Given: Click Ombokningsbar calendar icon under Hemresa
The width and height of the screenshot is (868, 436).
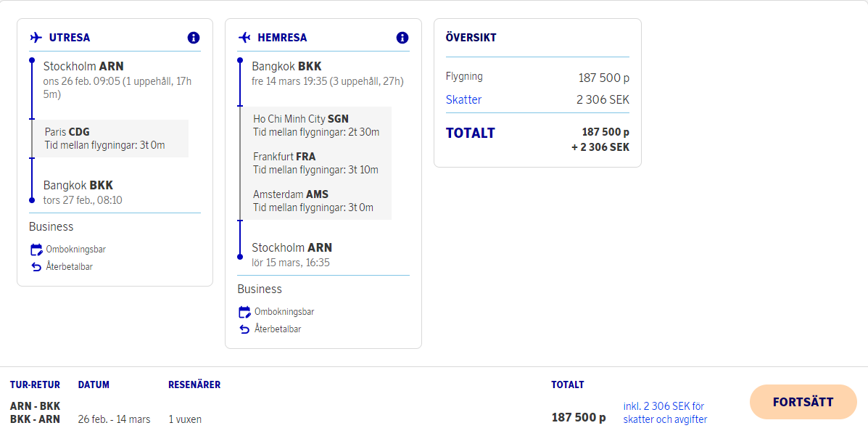Looking at the screenshot, I should pyautogui.click(x=244, y=312).
